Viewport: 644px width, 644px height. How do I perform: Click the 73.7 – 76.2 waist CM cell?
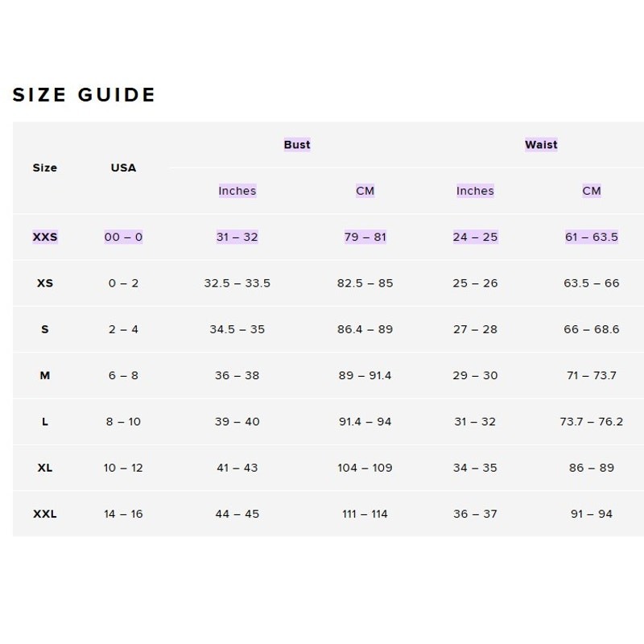point(592,421)
